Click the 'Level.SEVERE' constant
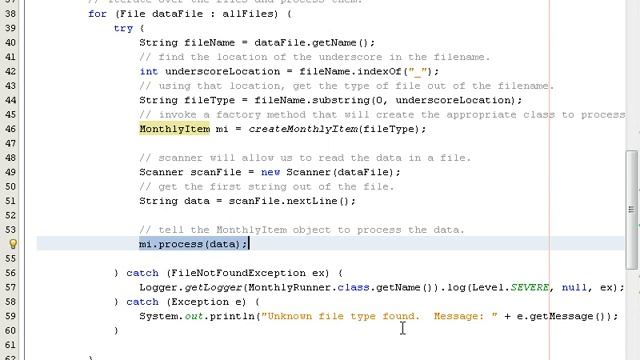This screenshot has height=360, width=640. [510, 287]
